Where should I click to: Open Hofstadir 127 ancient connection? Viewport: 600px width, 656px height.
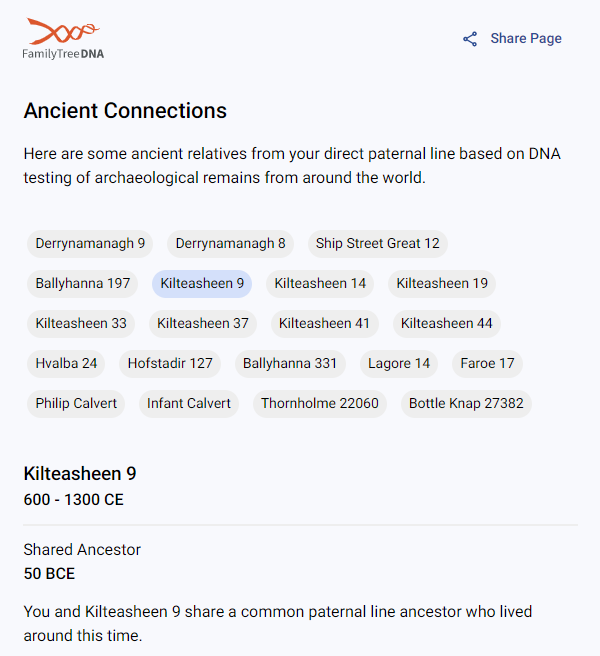click(170, 364)
